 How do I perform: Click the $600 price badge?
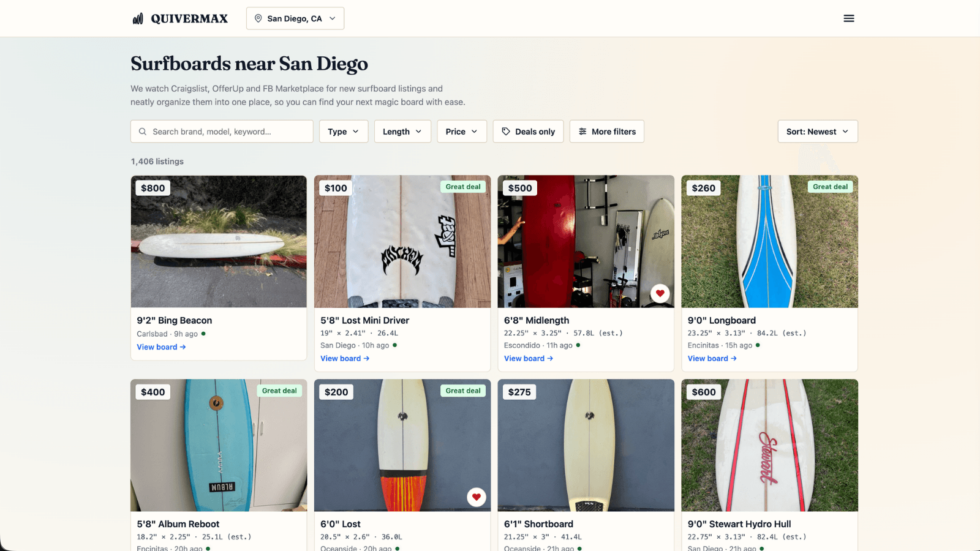point(704,392)
